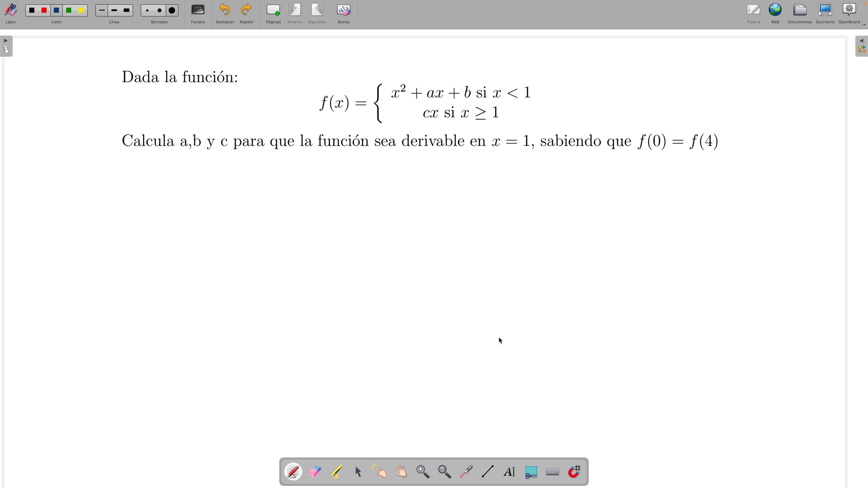
Task: Choose the laser pointer tool
Action: coord(466,471)
